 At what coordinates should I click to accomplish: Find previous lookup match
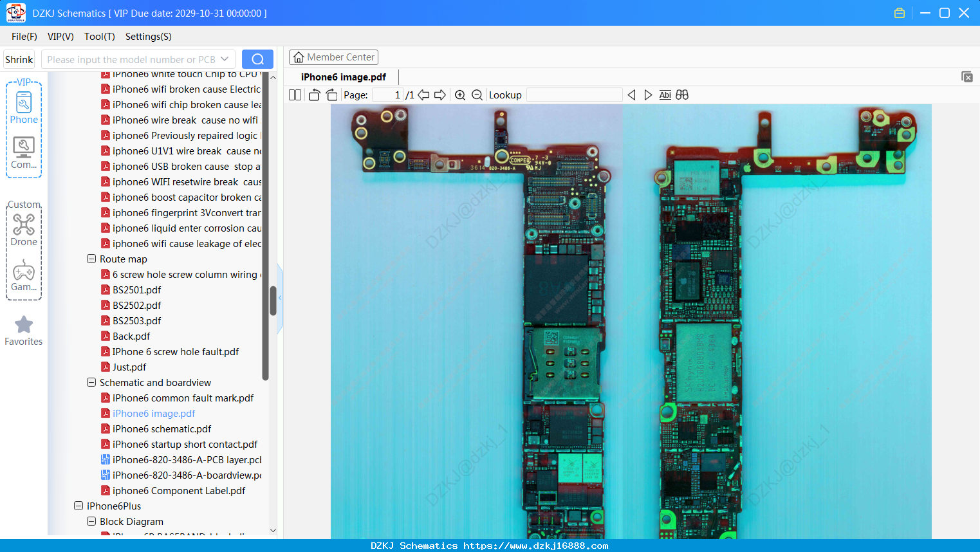[x=631, y=95]
